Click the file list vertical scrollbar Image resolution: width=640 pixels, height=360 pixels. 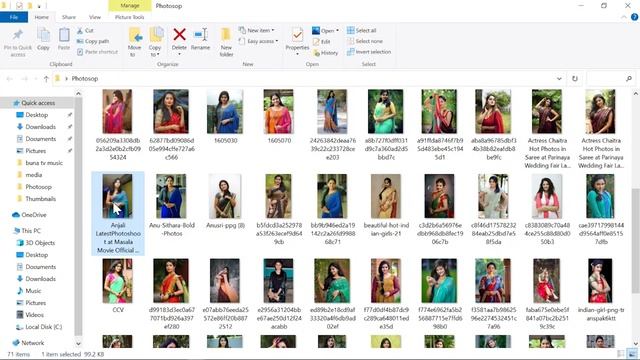(x=636, y=240)
